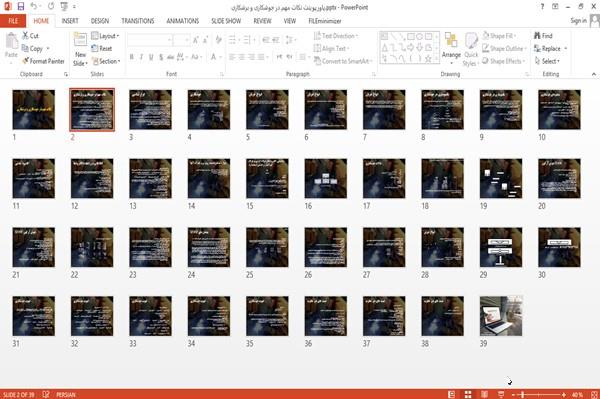The image size is (600, 399).
Task: Expand the Section dropdown
Action: click(x=106, y=61)
